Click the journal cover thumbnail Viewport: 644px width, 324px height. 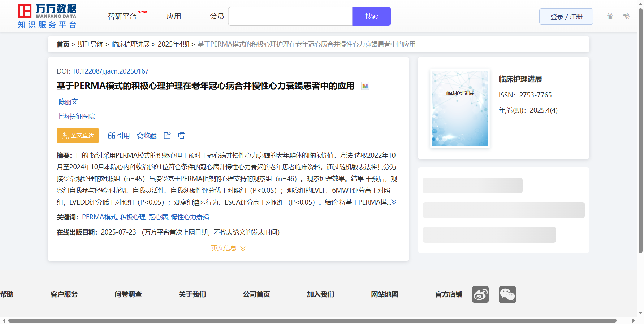coord(460,108)
